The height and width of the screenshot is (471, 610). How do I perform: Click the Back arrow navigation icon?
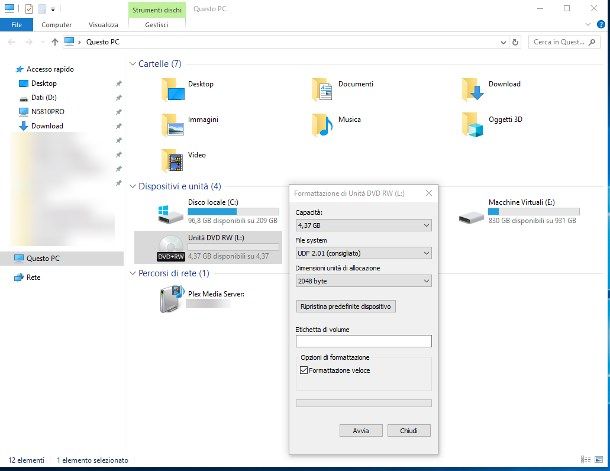click(12, 42)
